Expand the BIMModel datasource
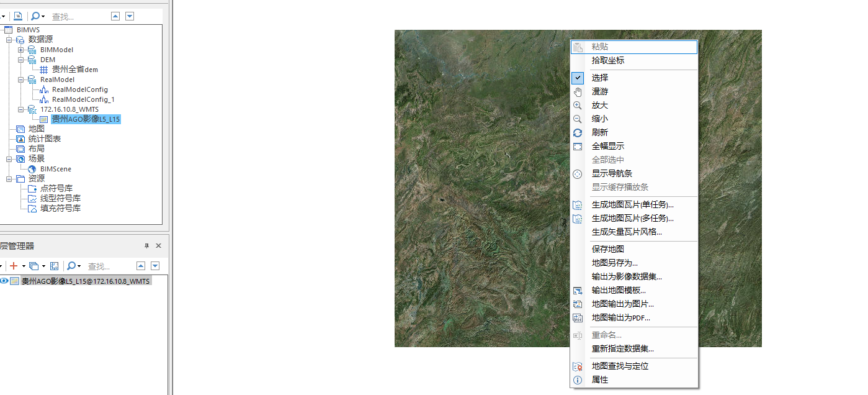868x395 pixels. (20, 50)
